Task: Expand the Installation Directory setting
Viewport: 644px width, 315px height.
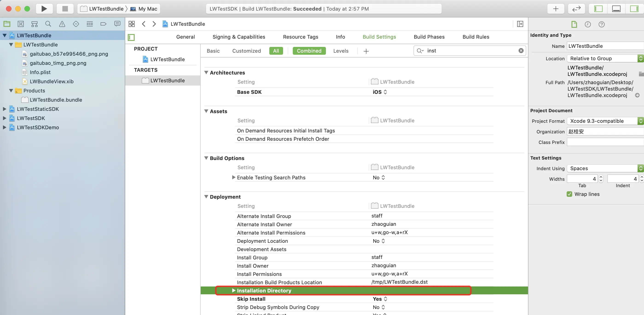Action: (233, 291)
